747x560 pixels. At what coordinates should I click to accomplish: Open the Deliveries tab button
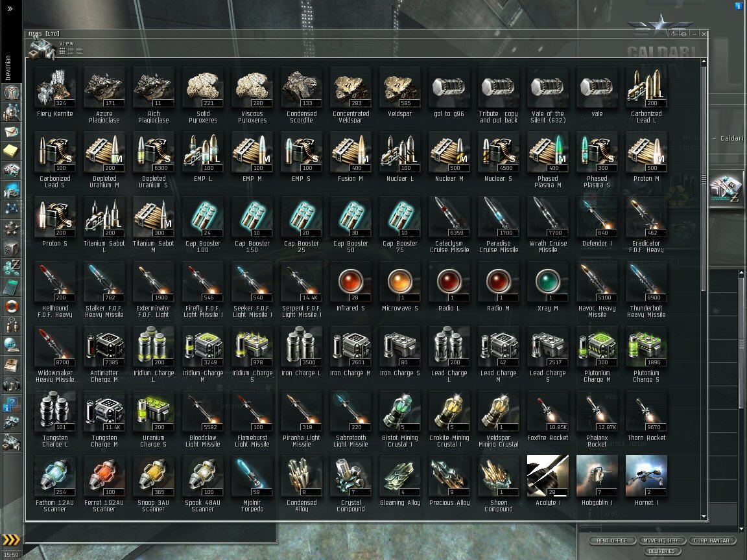click(x=661, y=551)
